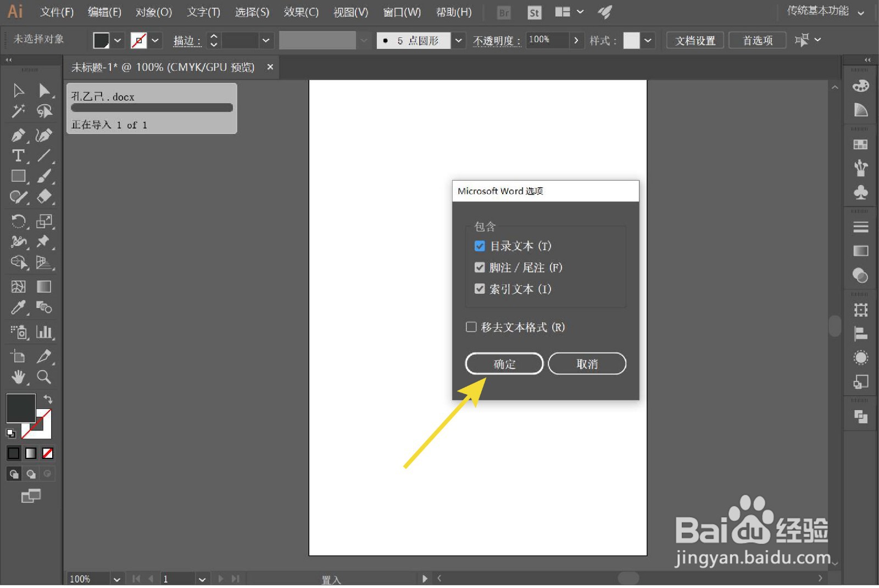Switch to Draw Behind mode

31,474
